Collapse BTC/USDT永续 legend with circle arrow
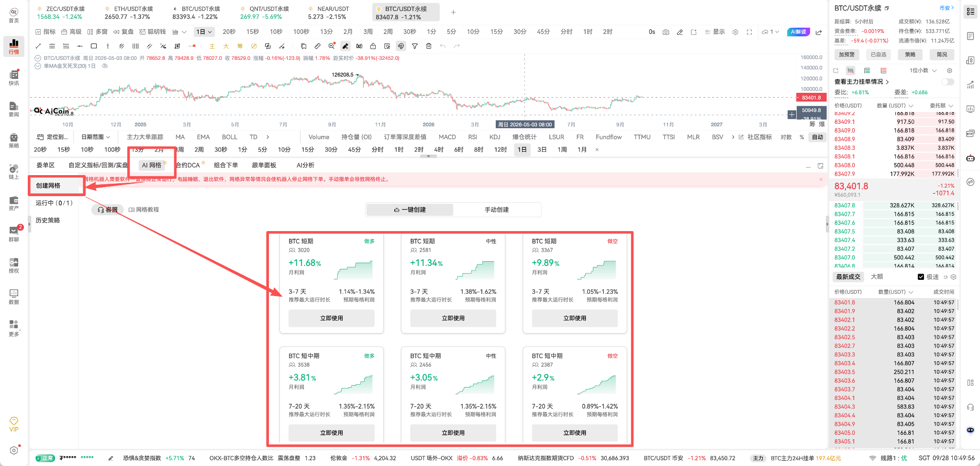 pyautogui.click(x=38, y=58)
